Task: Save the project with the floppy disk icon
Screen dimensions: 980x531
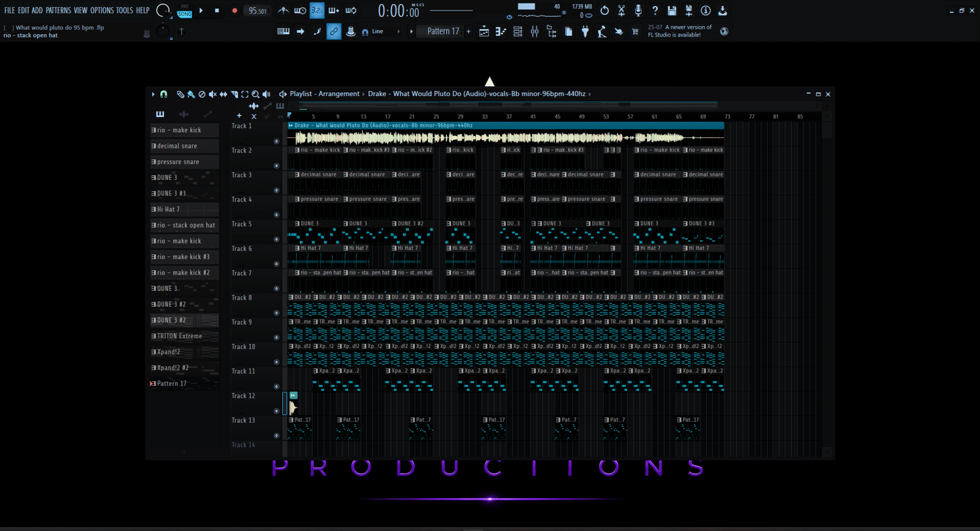Action: pos(672,10)
